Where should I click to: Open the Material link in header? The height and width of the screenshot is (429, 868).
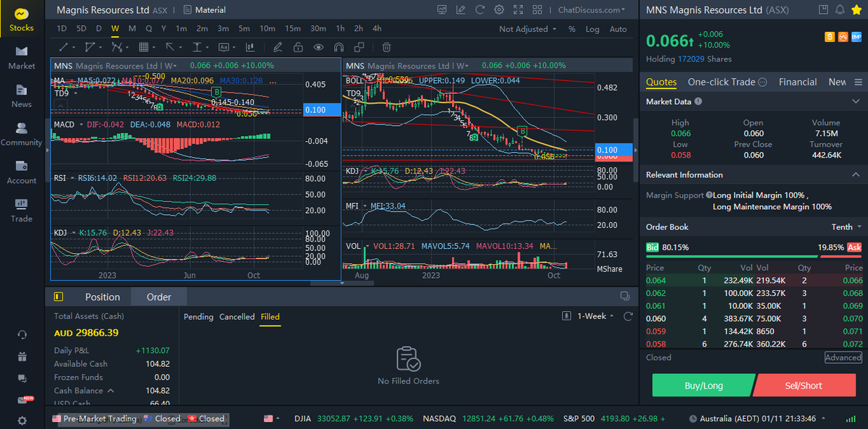click(205, 10)
